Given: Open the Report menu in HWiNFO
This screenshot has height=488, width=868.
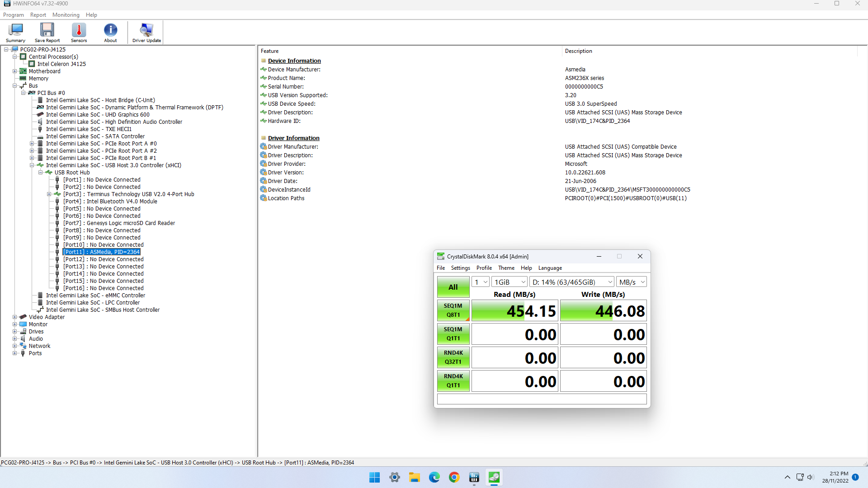Looking at the screenshot, I should point(38,15).
